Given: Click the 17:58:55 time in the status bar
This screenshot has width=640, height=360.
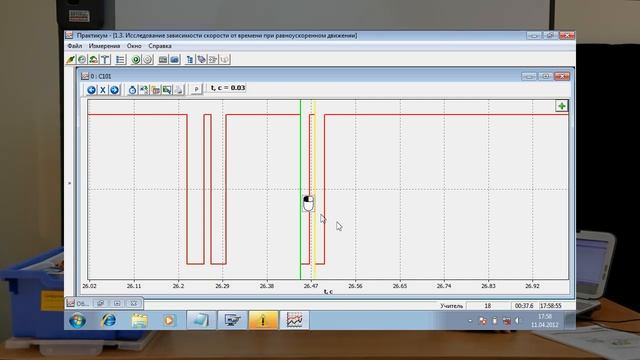Looking at the screenshot, I should 551,306.
